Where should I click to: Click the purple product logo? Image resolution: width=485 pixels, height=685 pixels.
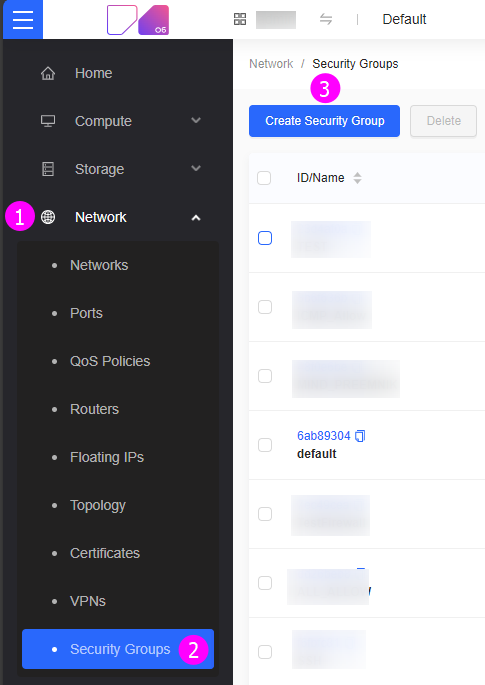(138, 20)
